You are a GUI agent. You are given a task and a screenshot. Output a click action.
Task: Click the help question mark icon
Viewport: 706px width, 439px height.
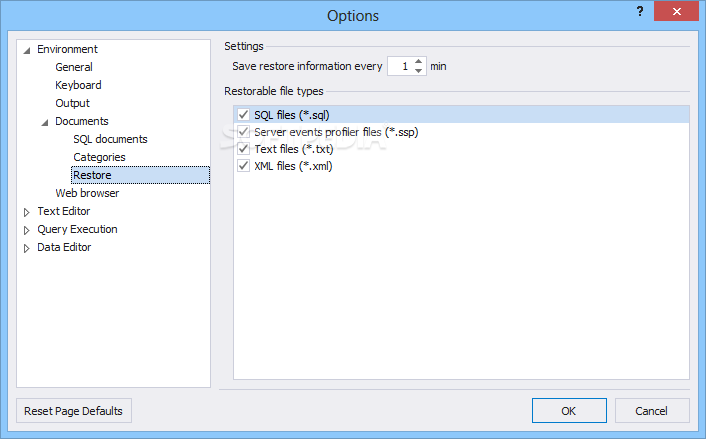(640, 11)
